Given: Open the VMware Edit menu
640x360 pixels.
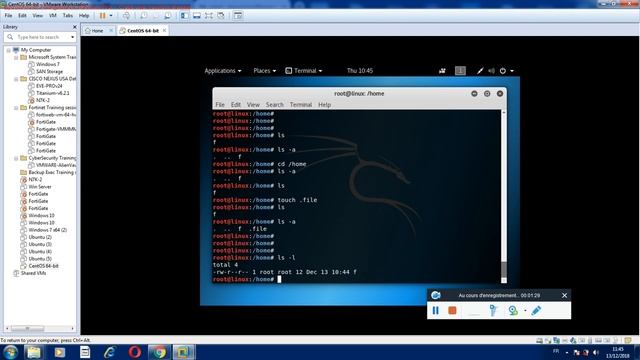Looking at the screenshot, I should pos(22,16).
